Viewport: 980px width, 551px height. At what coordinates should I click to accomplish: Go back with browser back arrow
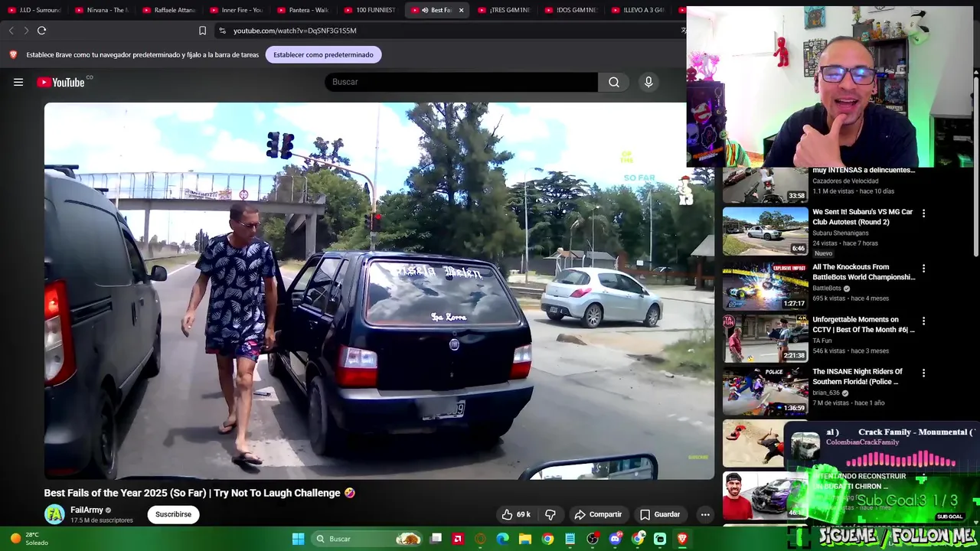(x=11, y=31)
